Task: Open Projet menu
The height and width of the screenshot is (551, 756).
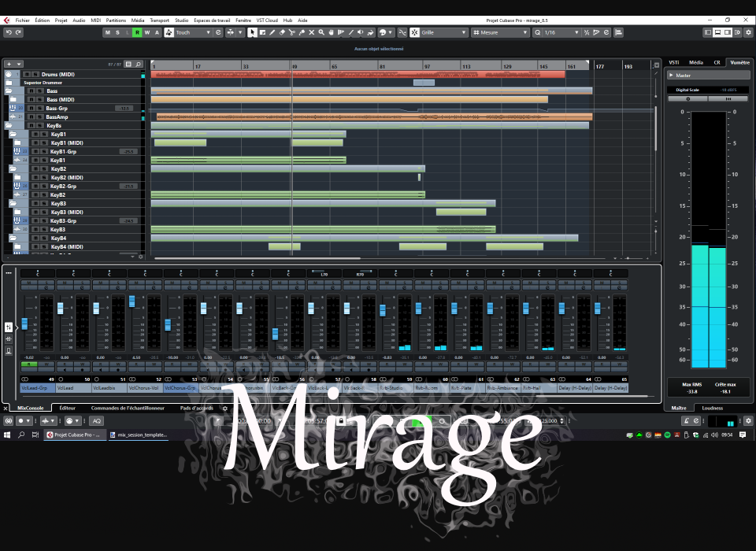Action: [x=61, y=20]
